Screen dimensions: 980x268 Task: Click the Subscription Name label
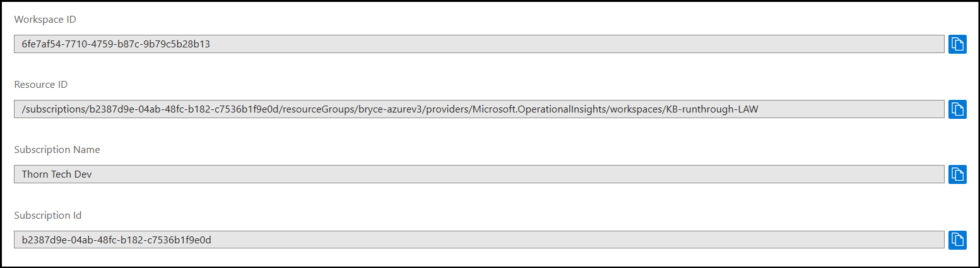pos(57,150)
